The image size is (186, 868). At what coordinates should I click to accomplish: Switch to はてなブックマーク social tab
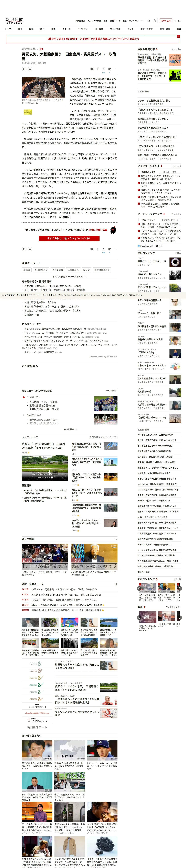pyautogui.click(x=170, y=220)
